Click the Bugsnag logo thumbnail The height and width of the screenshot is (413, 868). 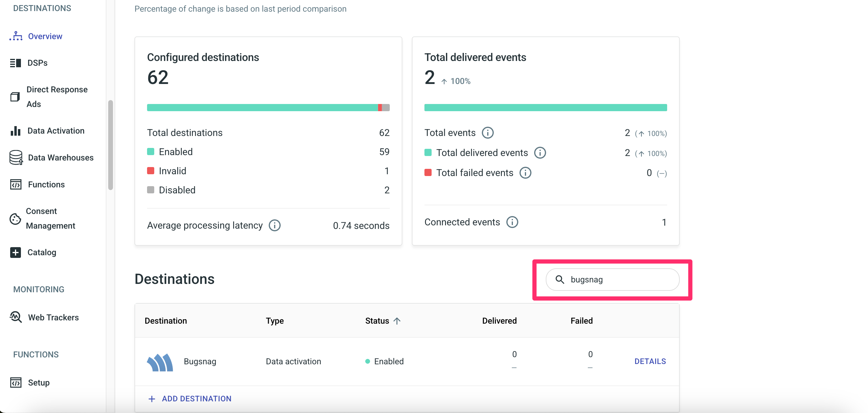[160, 362]
